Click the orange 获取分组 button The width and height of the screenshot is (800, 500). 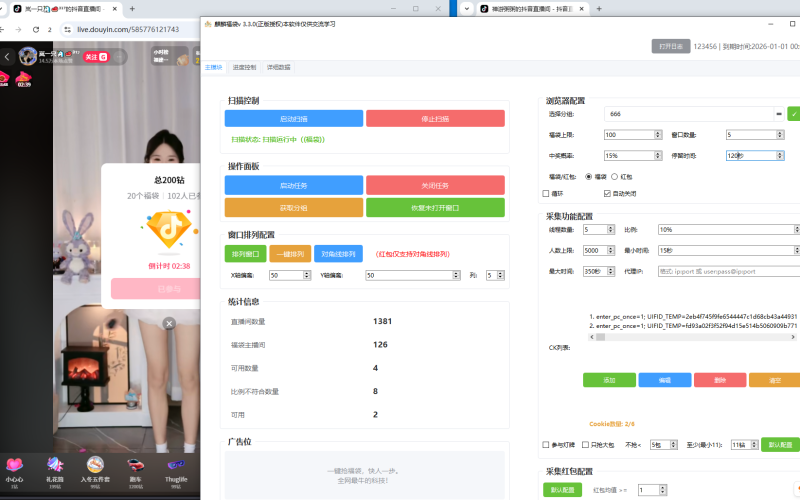(x=294, y=208)
